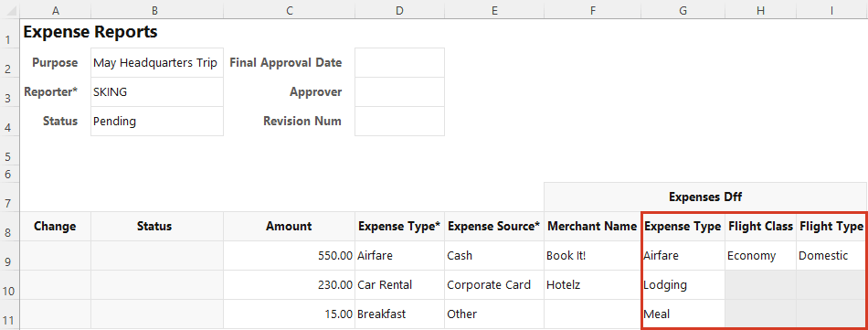Viewport: 868px width, 330px height.
Task: Select the 550.00 amount cell
Action: pos(289,256)
